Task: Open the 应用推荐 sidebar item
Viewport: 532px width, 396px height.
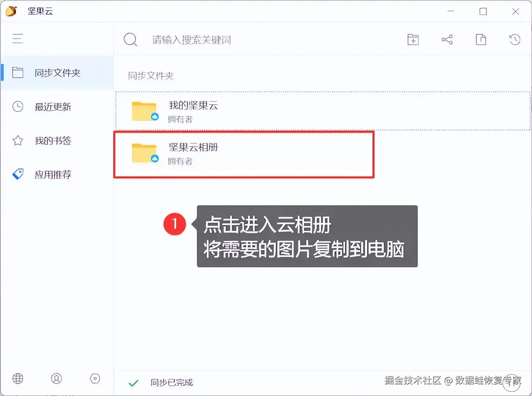Action: pyautogui.click(x=57, y=174)
